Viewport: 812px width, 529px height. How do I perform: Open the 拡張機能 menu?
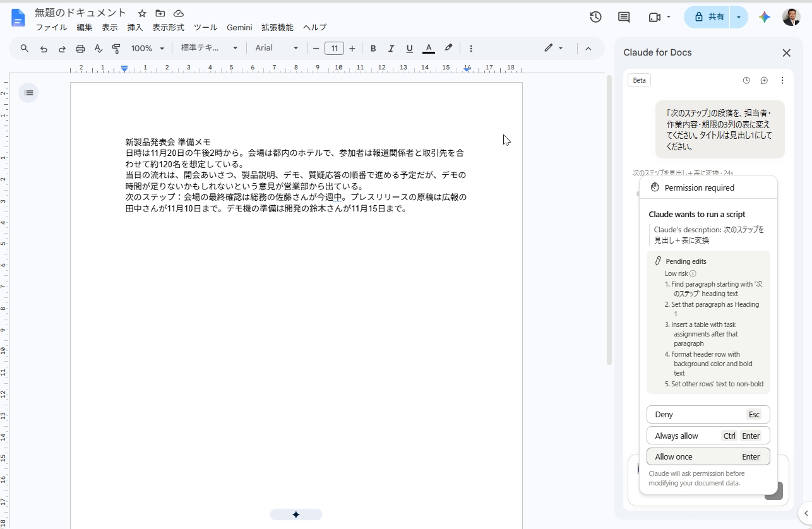pos(278,28)
